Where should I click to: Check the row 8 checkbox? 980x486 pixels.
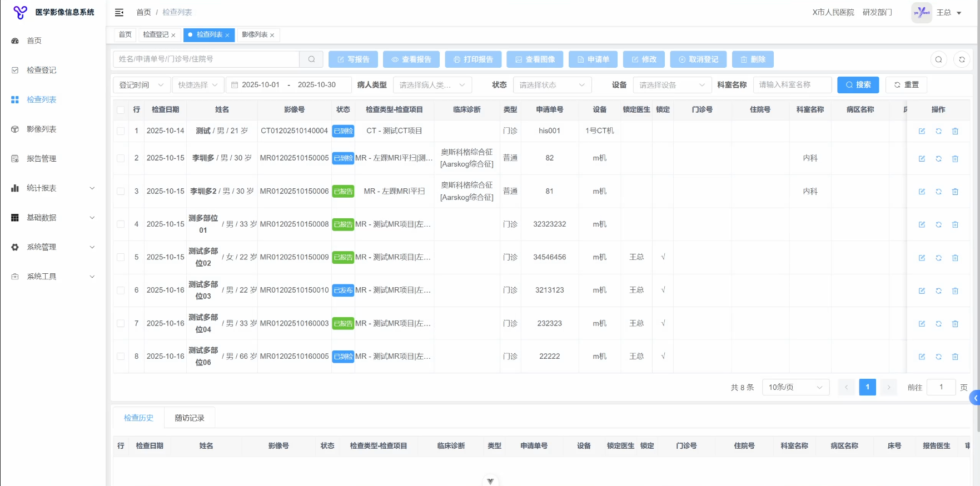click(121, 357)
